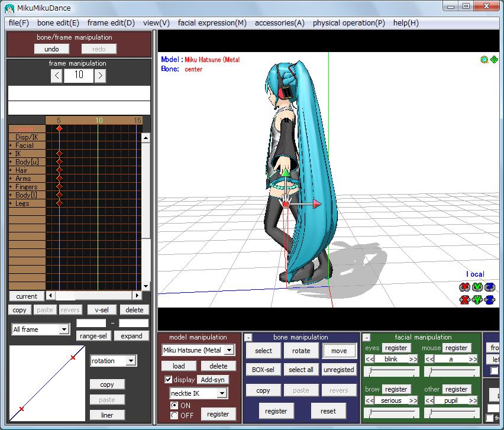Open the Miku Hatsune model dropdown
504x430 pixels.
pyautogui.click(x=229, y=350)
